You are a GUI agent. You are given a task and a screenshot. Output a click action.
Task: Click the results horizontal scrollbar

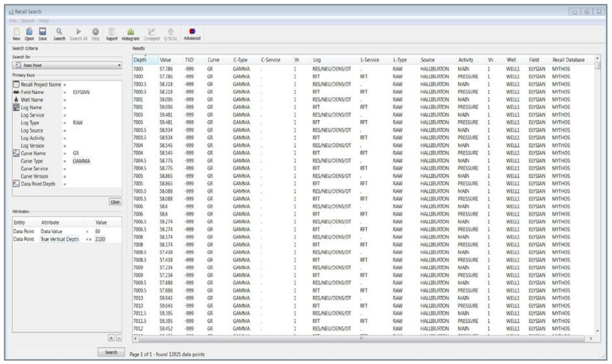click(362, 338)
